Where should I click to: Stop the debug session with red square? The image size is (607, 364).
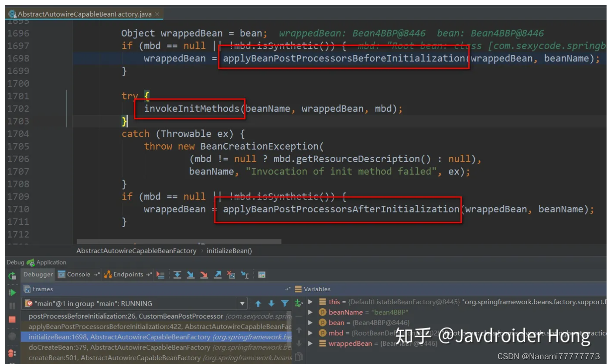[x=12, y=320]
